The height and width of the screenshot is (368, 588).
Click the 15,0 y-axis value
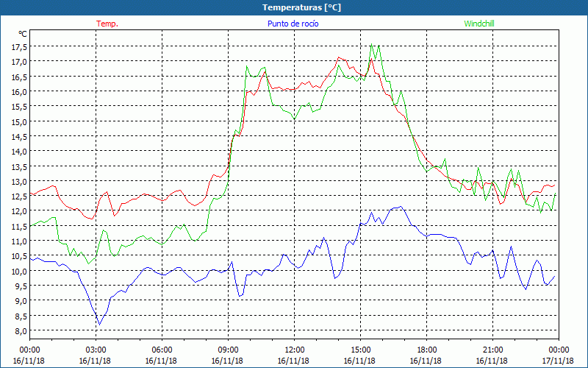[x=19, y=121]
